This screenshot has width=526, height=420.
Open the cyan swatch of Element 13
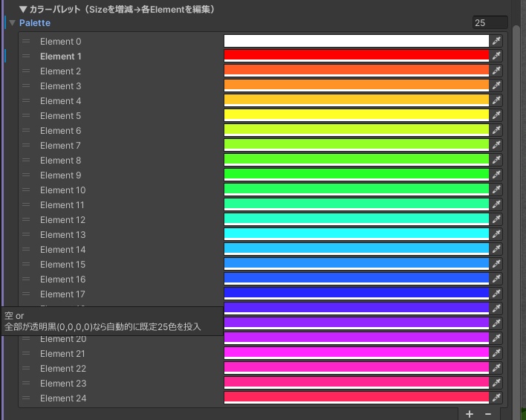tap(357, 234)
